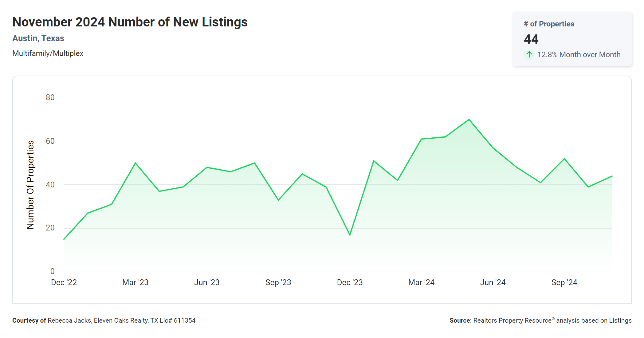The height and width of the screenshot is (338, 644).
Task: Click the Dec '22 x-axis label
Action: (x=64, y=282)
